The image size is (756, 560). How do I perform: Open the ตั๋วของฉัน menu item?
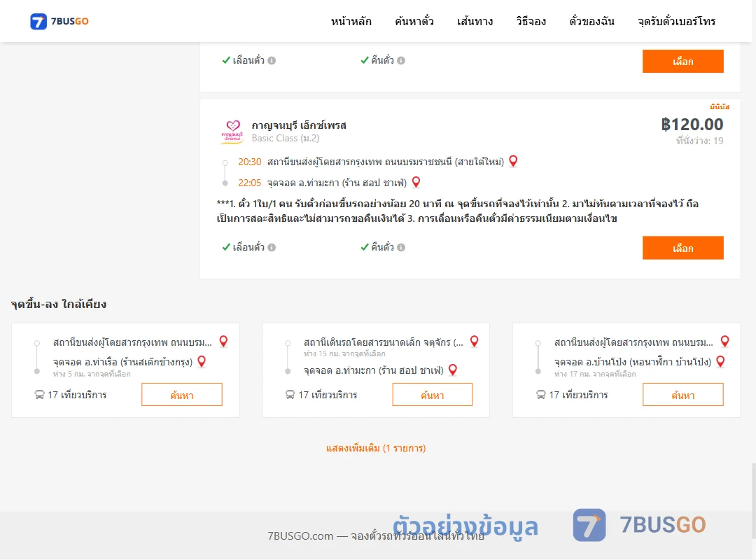pyautogui.click(x=591, y=21)
